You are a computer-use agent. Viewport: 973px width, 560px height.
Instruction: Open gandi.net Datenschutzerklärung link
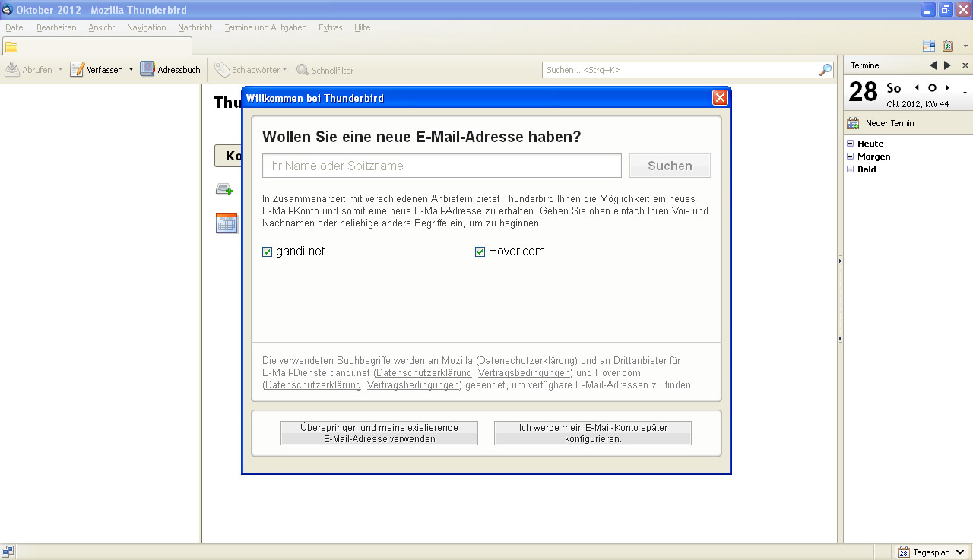(x=424, y=373)
